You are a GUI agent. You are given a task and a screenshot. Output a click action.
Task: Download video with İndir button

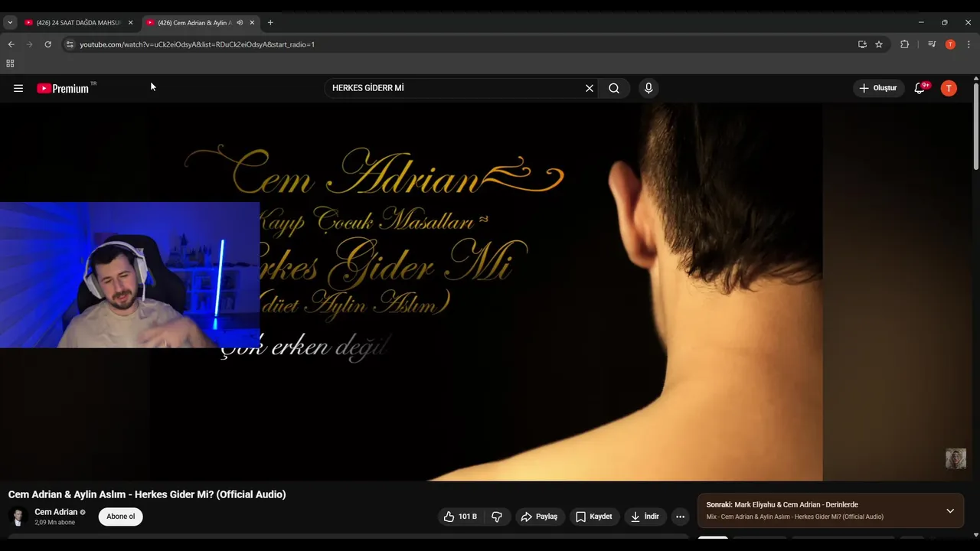[x=645, y=517]
